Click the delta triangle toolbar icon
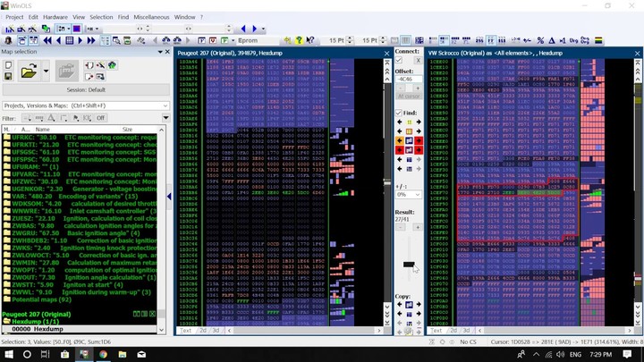This screenshot has height=362, width=644. coord(552,40)
